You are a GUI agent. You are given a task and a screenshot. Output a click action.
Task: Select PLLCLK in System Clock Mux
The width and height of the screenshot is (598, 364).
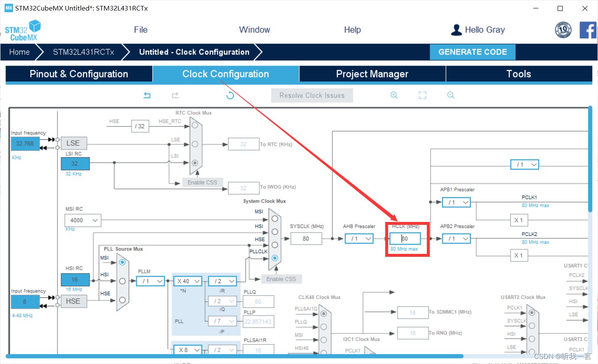pos(275,258)
